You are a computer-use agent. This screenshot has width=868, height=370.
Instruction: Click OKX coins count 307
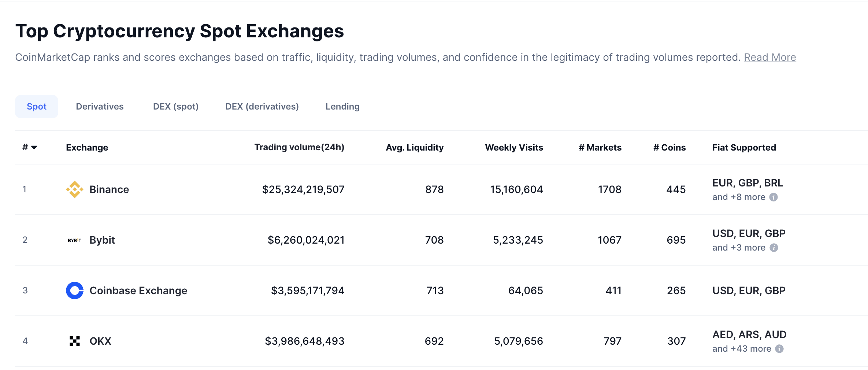pos(676,341)
